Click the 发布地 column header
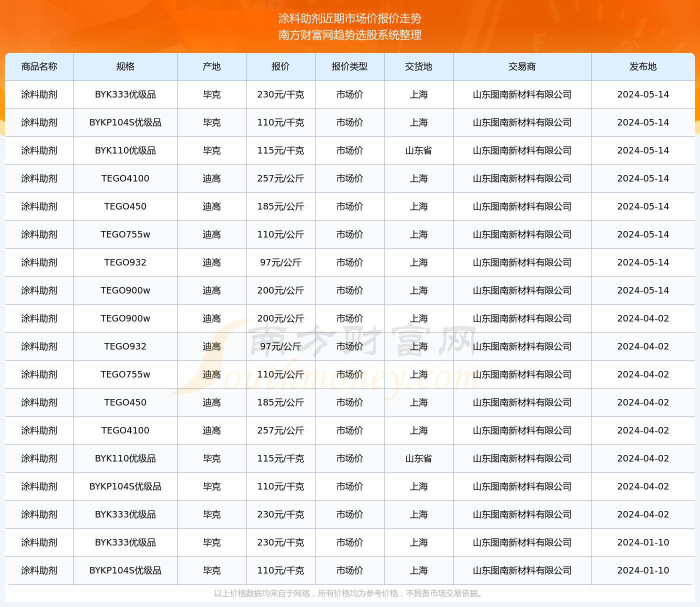700x607 pixels. (643, 66)
